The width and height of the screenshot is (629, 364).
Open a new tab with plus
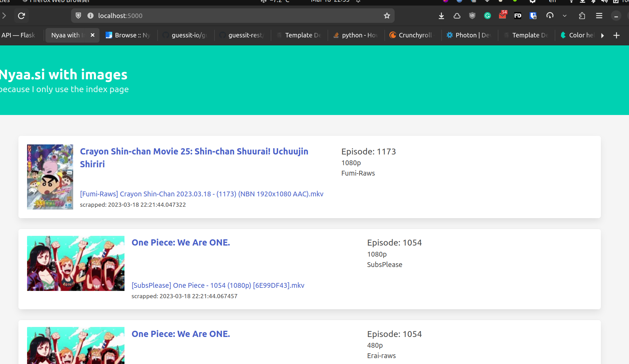click(x=617, y=35)
